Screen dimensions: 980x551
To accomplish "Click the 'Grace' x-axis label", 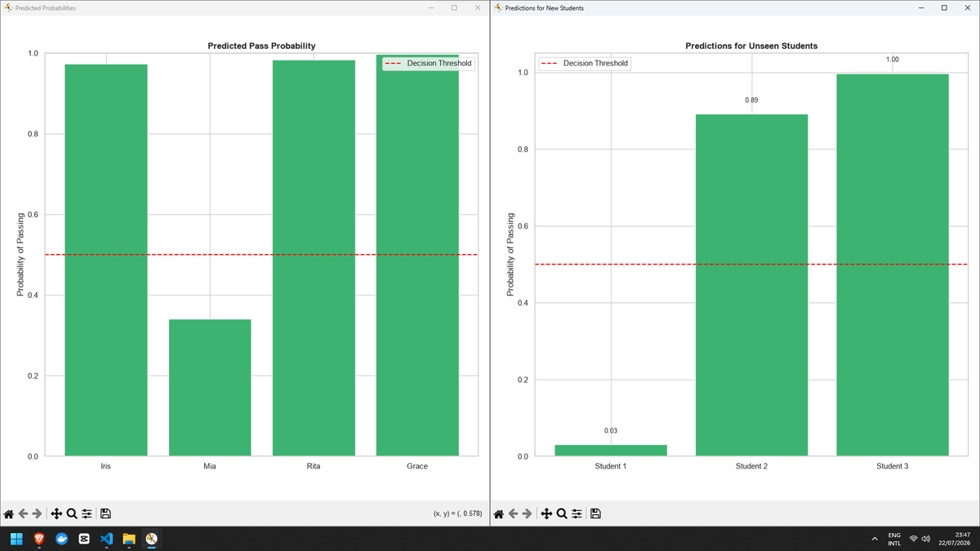I will pyautogui.click(x=417, y=466).
